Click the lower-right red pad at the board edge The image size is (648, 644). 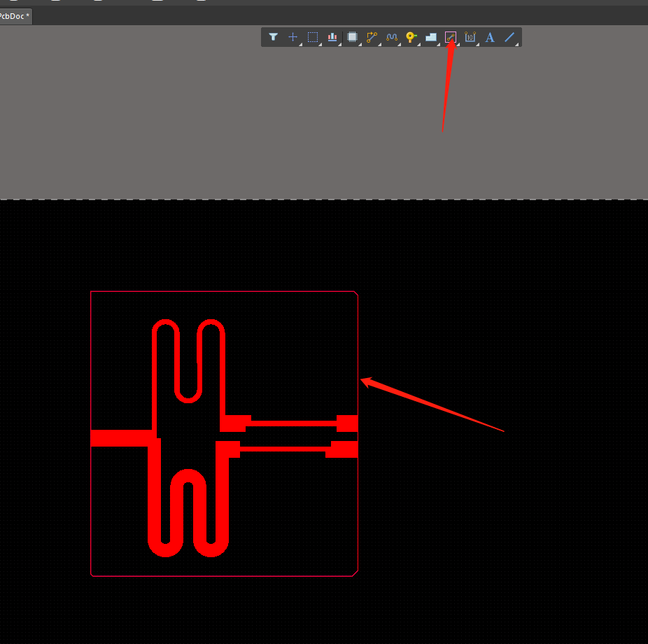tap(341, 449)
